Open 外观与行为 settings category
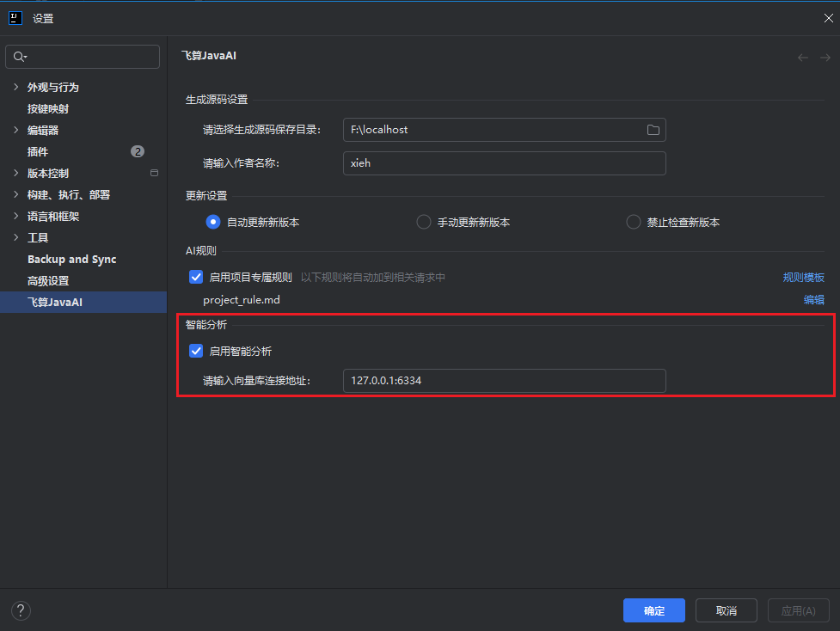The width and height of the screenshot is (840, 631). (53, 88)
